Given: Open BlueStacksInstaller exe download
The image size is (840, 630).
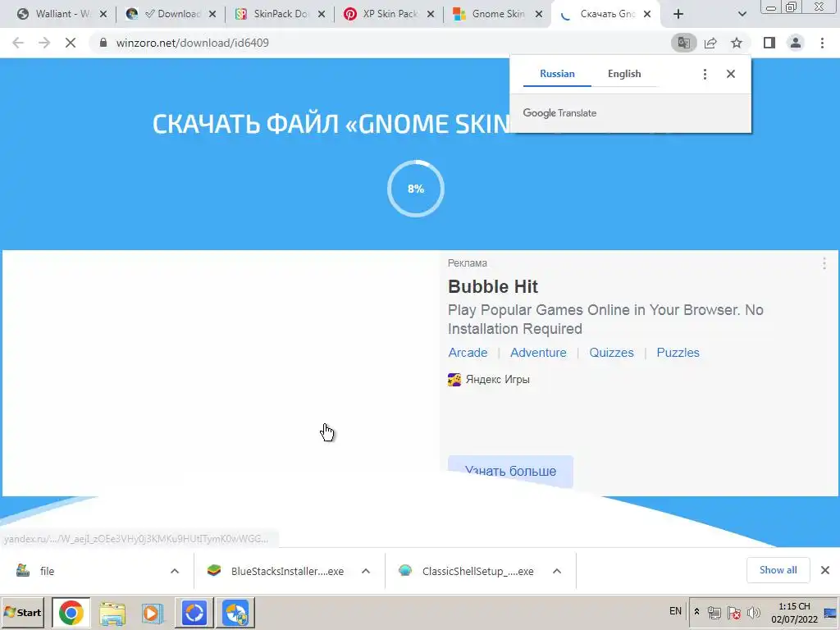Looking at the screenshot, I should (277, 571).
